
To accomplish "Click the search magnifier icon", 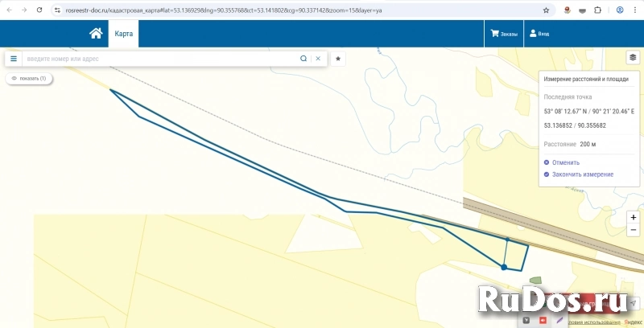I will coord(303,59).
